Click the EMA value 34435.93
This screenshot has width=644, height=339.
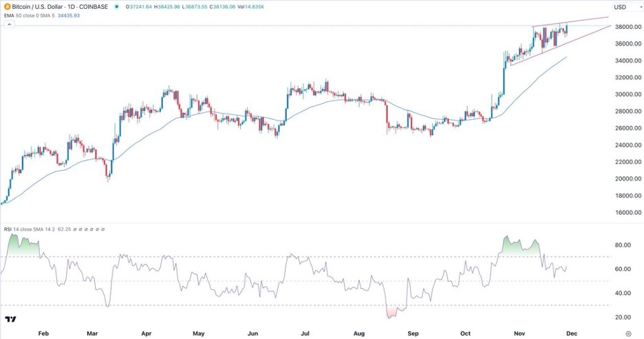click(x=69, y=16)
